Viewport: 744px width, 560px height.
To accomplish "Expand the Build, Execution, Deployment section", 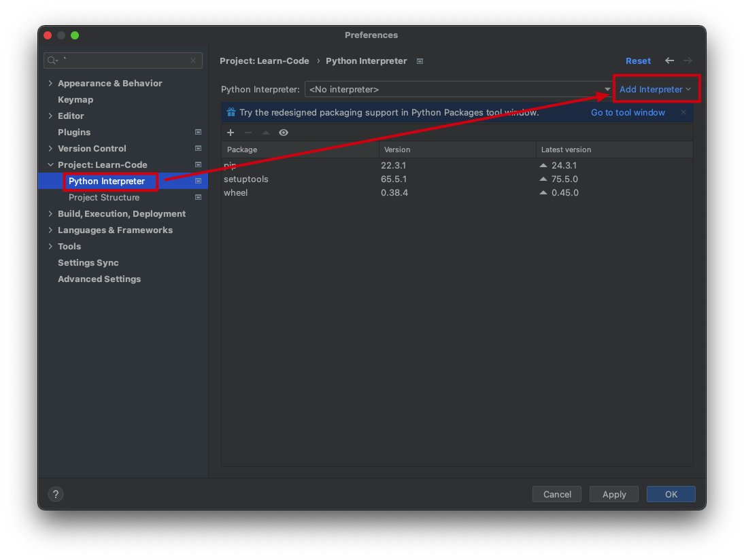I will 50,213.
